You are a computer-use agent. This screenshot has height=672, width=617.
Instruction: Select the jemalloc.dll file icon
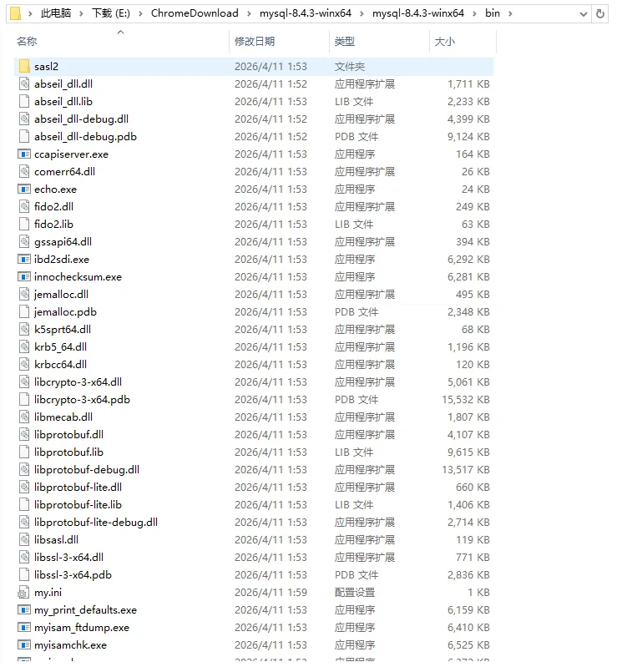(24, 295)
